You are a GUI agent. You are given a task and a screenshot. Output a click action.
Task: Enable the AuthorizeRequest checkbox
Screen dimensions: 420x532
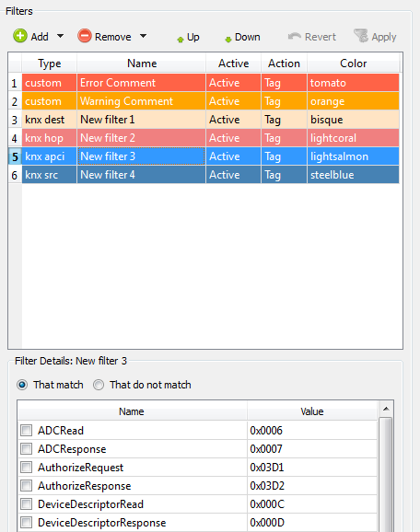click(x=26, y=468)
